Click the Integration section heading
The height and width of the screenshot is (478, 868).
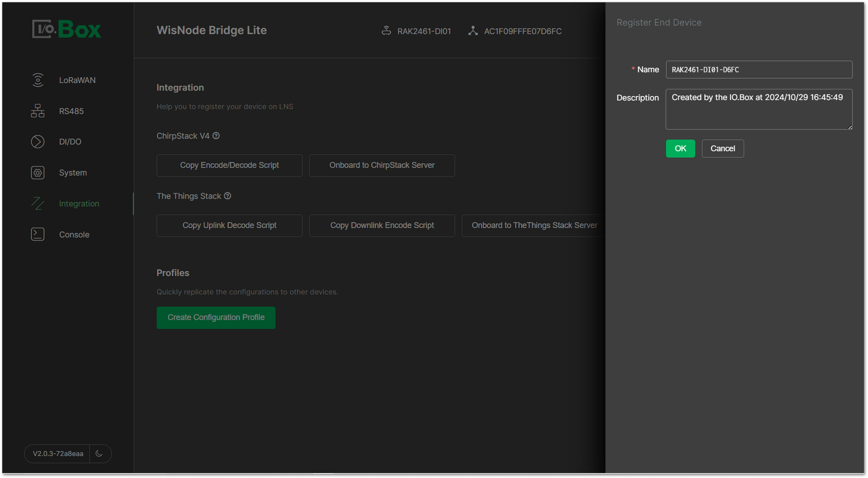[x=180, y=88]
